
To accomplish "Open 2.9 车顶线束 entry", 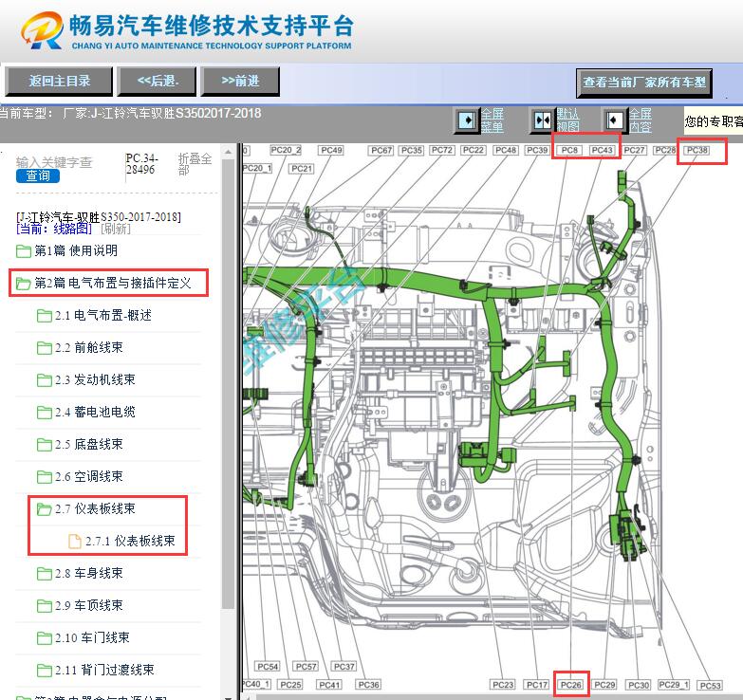I will 89,605.
